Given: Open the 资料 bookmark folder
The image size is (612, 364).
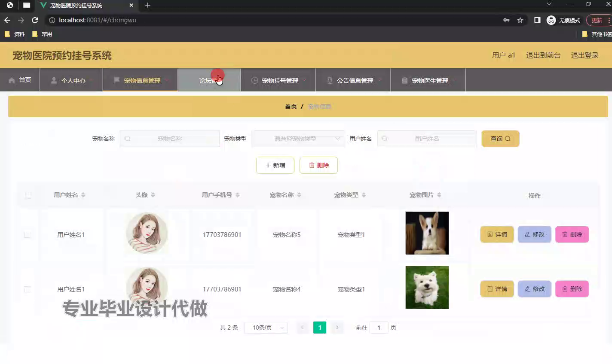Looking at the screenshot, I should (15, 34).
